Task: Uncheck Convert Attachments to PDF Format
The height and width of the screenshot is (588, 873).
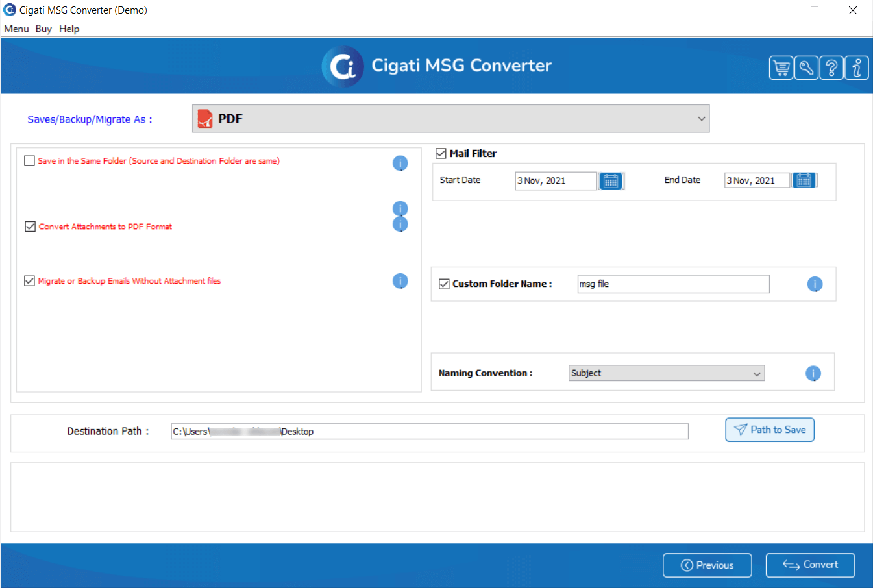Action: 30,227
